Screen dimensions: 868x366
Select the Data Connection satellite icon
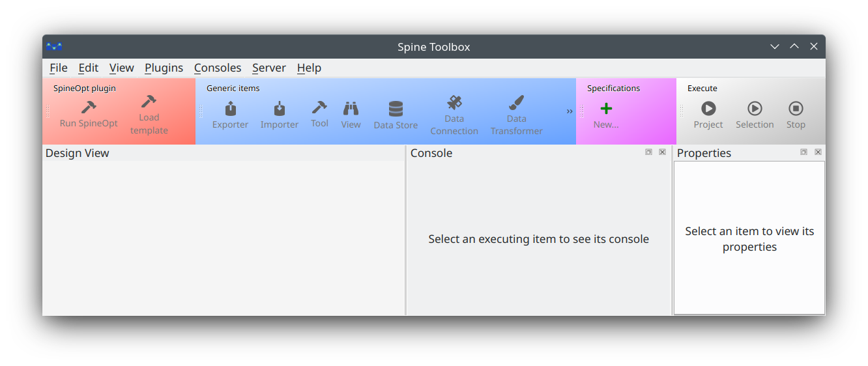454,102
